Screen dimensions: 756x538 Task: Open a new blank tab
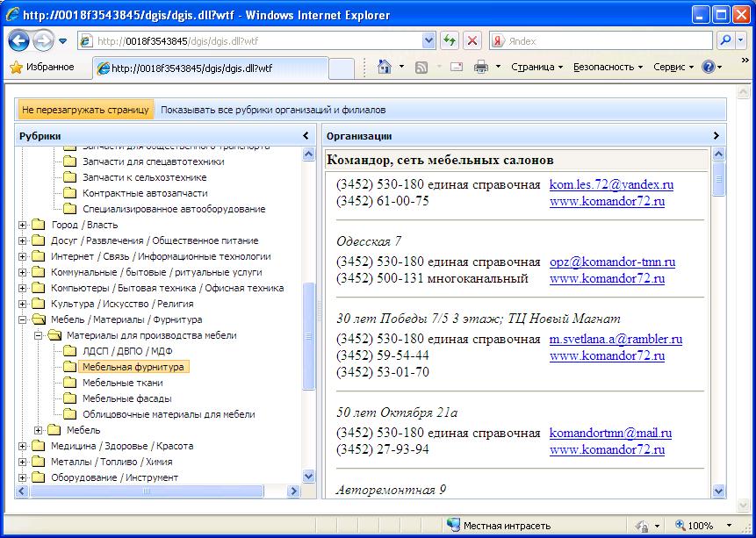[x=342, y=69]
